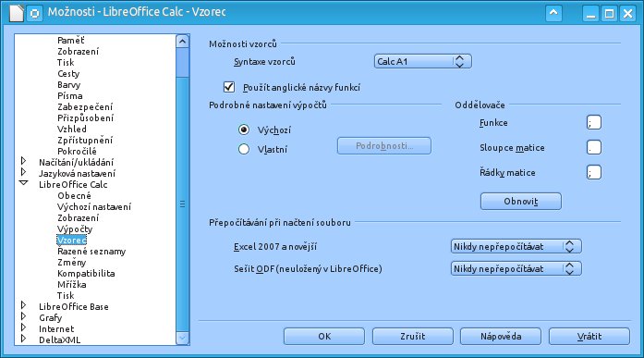
Task: Expand the 'Internet' tree node
Action: point(23,327)
